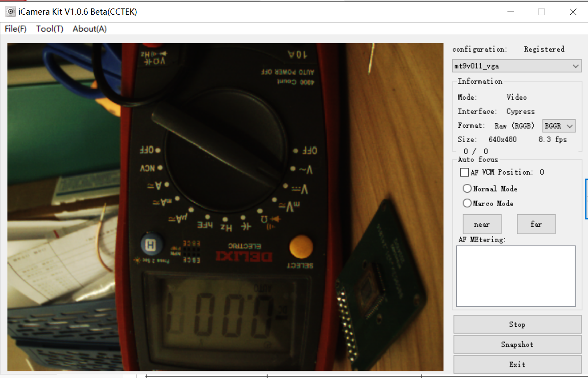Open the BGGR Bayer format dropdown
The image size is (588, 378).
click(559, 126)
